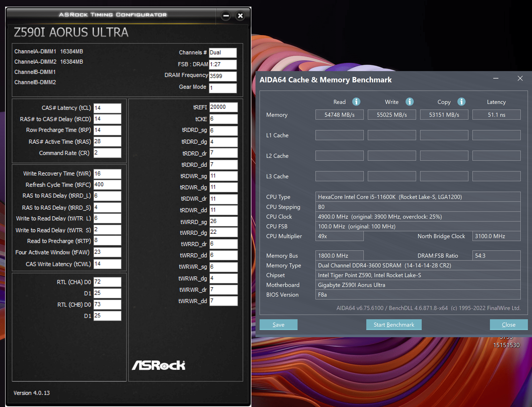Click the Channels # field showing Dual
Viewport: 532px width, 407px height.
[x=223, y=53]
